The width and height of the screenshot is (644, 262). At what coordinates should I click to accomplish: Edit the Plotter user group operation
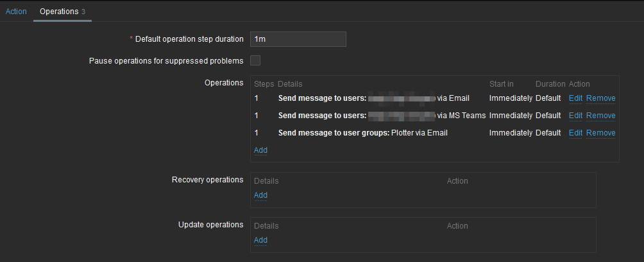click(x=575, y=133)
